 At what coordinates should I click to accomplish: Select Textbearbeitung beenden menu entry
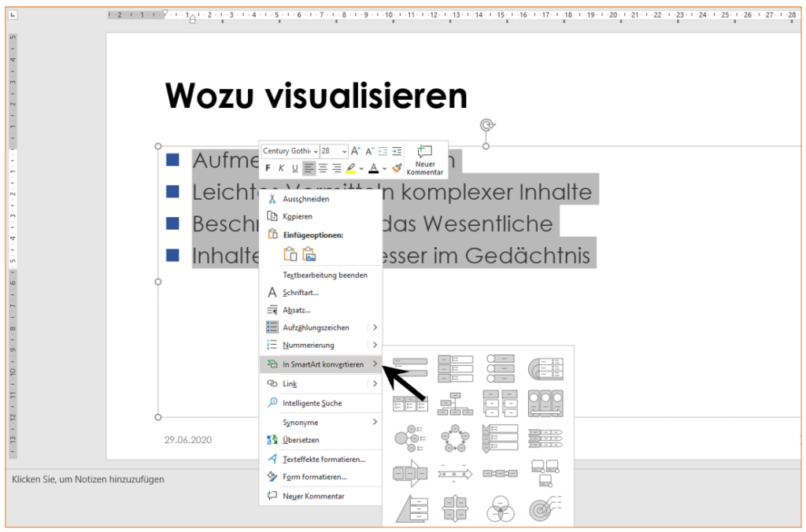pyautogui.click(x=321, y=275)
